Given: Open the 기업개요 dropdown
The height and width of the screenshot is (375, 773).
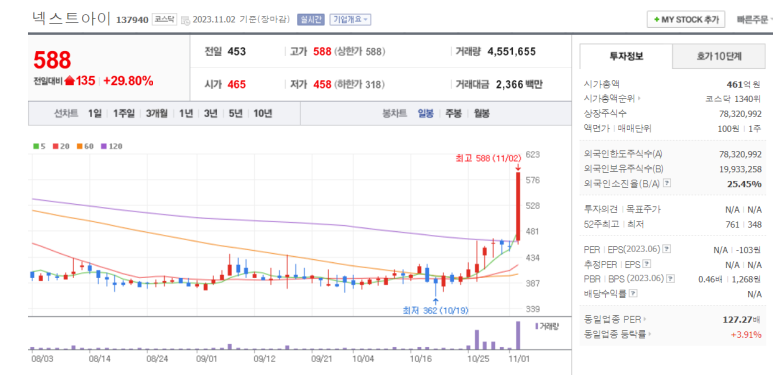Looking at the screenshot, I should 350,20.
